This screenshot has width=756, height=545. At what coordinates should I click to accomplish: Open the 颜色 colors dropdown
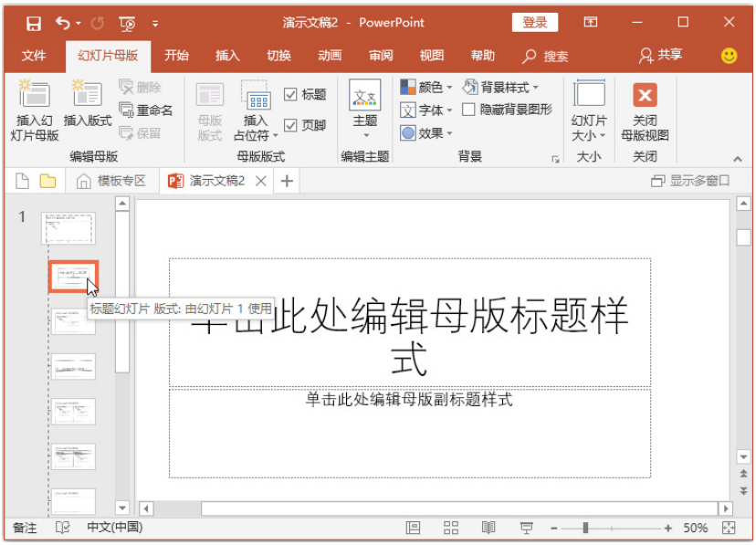coord(425,88)
